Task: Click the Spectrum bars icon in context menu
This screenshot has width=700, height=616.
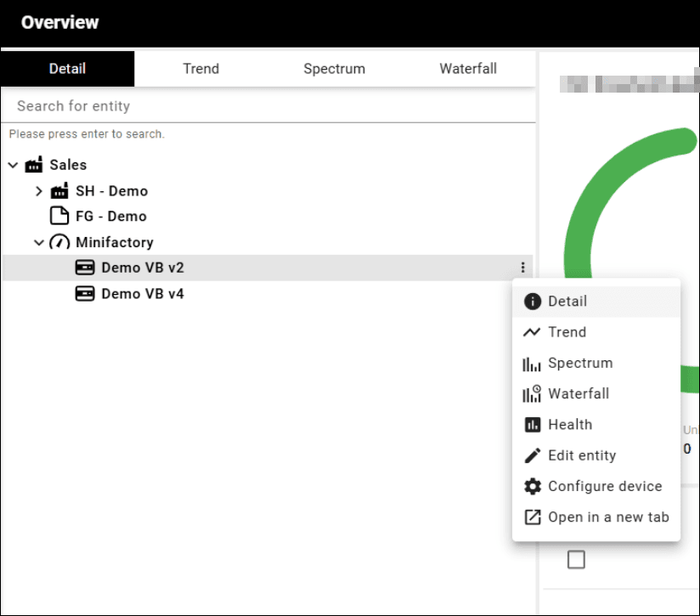Action: pos(532,364)
